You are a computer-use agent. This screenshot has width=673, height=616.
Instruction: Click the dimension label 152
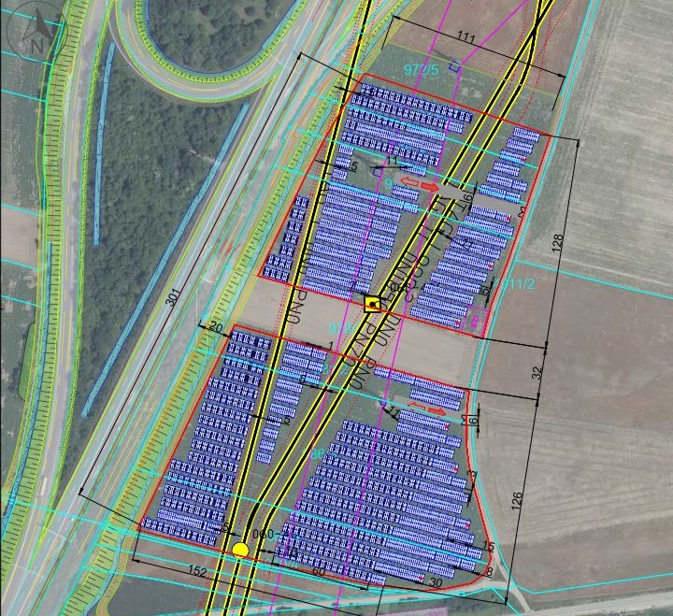197,570
